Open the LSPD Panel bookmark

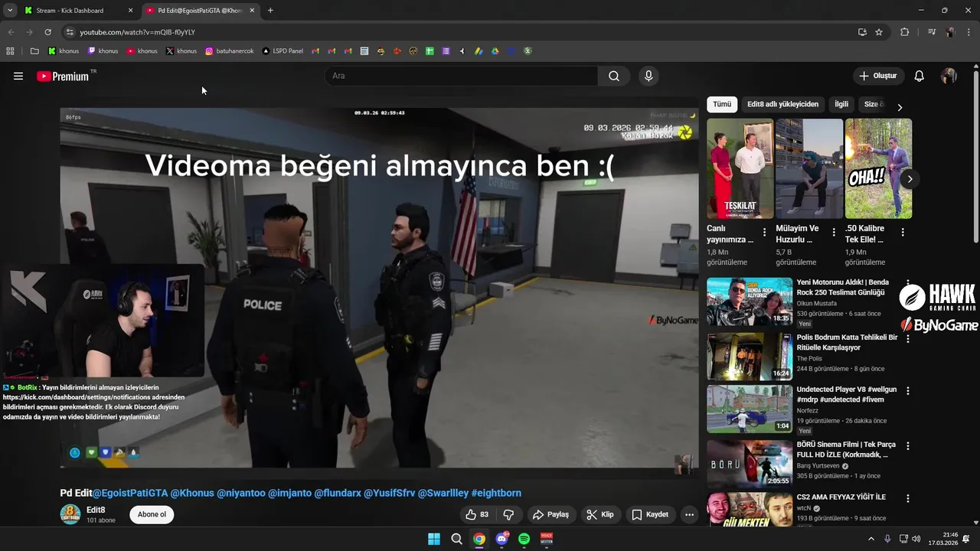point(283,51)
